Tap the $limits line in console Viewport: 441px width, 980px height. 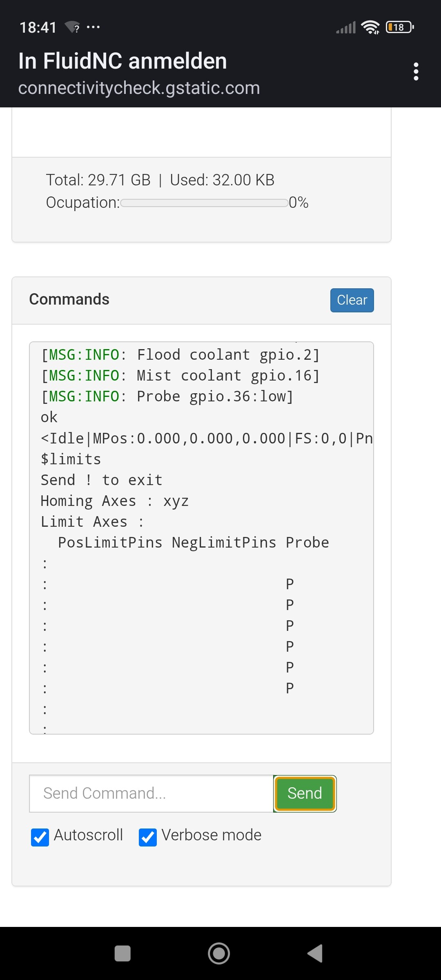[x=71, y=459]
